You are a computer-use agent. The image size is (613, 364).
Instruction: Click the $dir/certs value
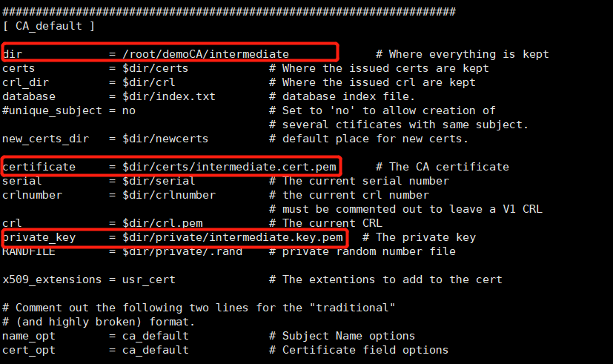[x=156, y=68]
